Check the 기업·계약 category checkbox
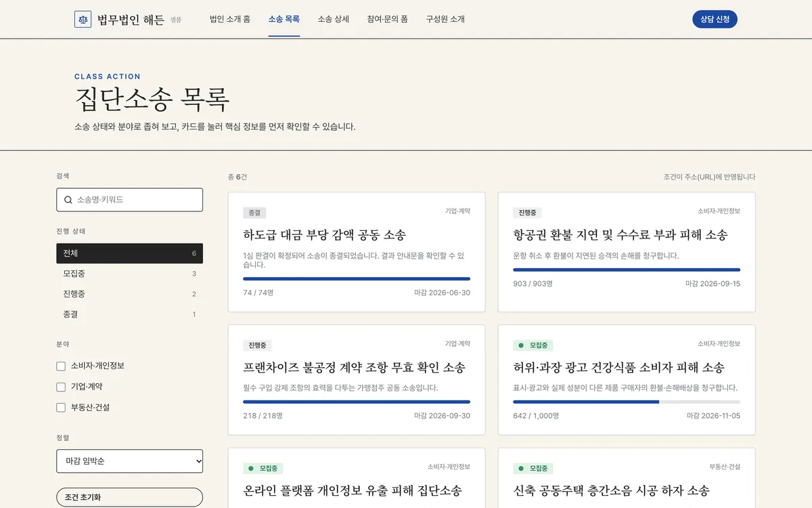Image resolution: width=812 pixels, height=508 pixels. tap(61, 387)
